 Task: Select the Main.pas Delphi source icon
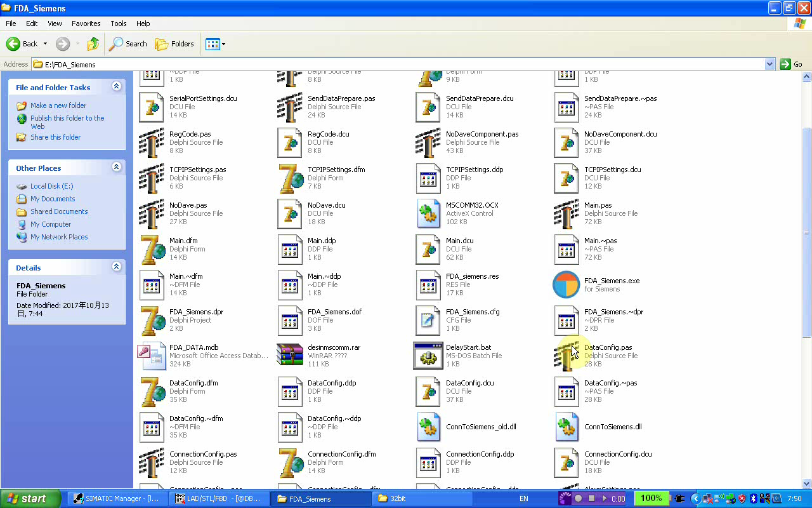[567, 213]
